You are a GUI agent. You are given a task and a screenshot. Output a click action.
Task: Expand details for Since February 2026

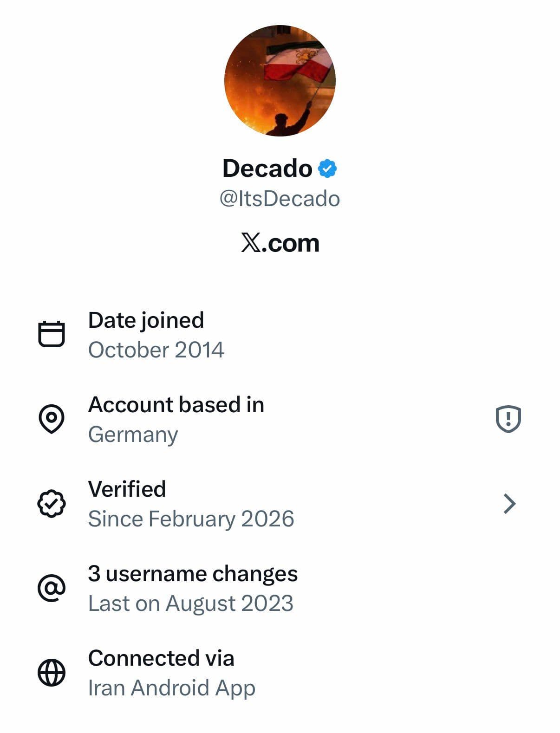click(191, 519)
